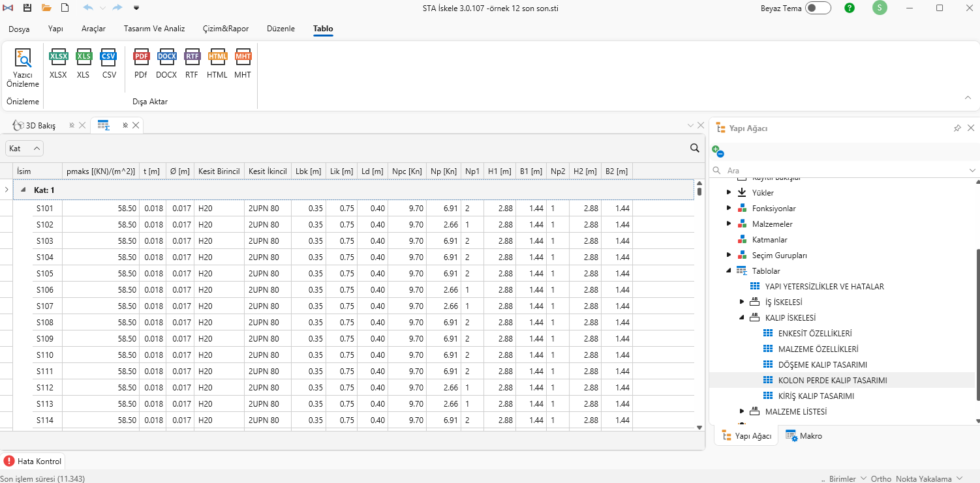
Task: Select KİRİŞ KALIP TASARIMI table
Action: (816, 396)
